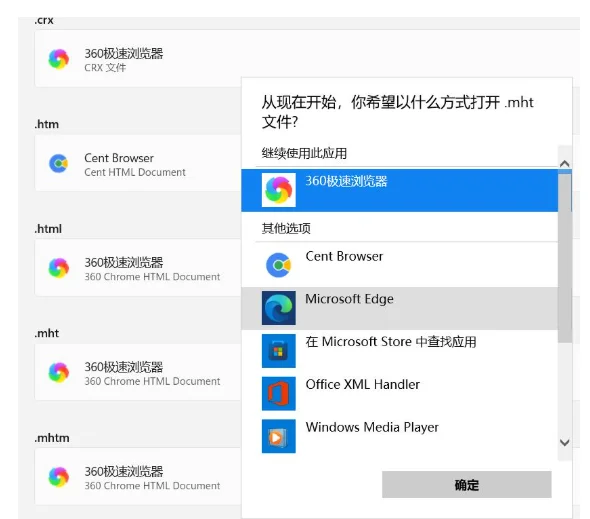590x519 pixels.
Task: Choose 在 Microsoft Store 中查找应用 option
Action: pyautogui.click(x=400, y=351)
